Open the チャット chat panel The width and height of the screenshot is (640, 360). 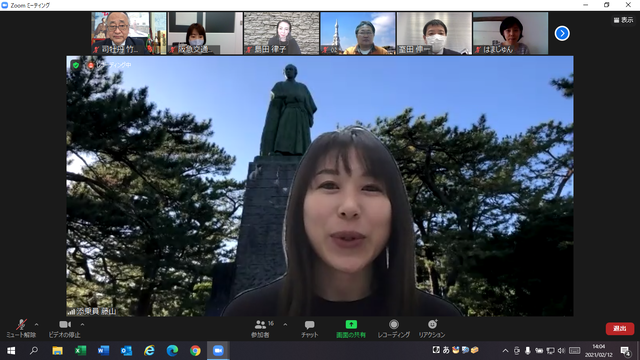tap(309, 329)
